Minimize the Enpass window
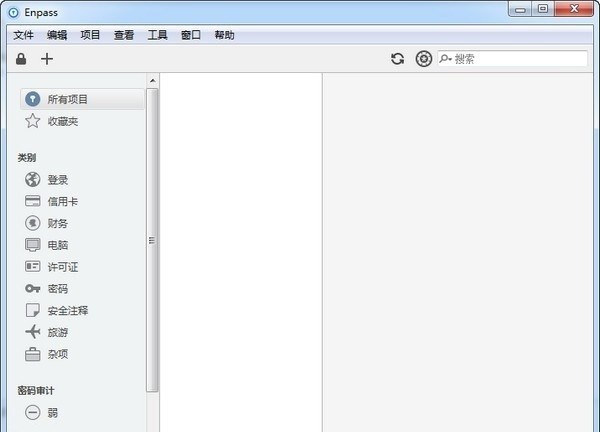Viewport: 600px width, 432px height. pos(520,10)
